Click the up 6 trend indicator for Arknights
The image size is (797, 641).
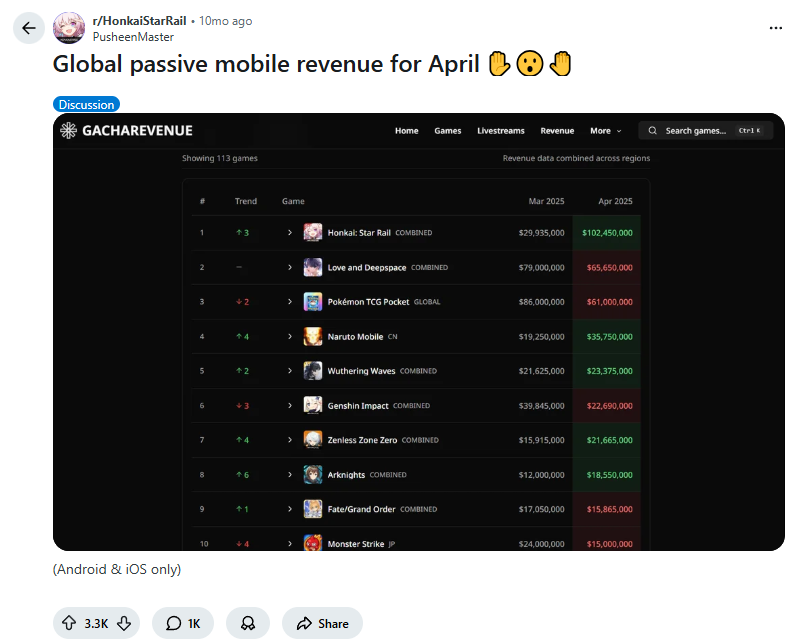pos(242,475)
